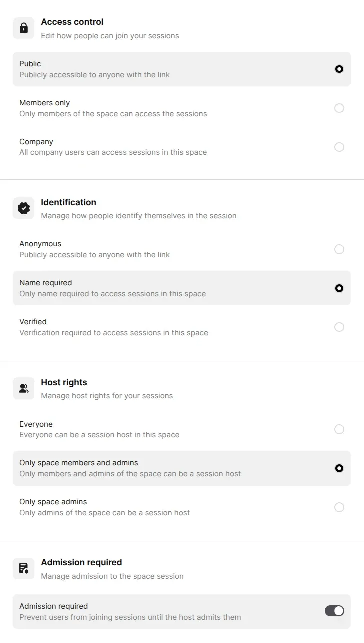This screenshot has width=364, height=643.
Task: Click the verified badge icon beside Identification
Action: click(23, 208)
